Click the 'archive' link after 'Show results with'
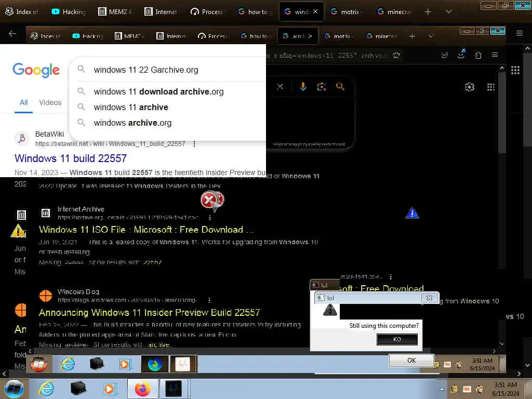Screen dimensions: 532x399 point(158,345)
